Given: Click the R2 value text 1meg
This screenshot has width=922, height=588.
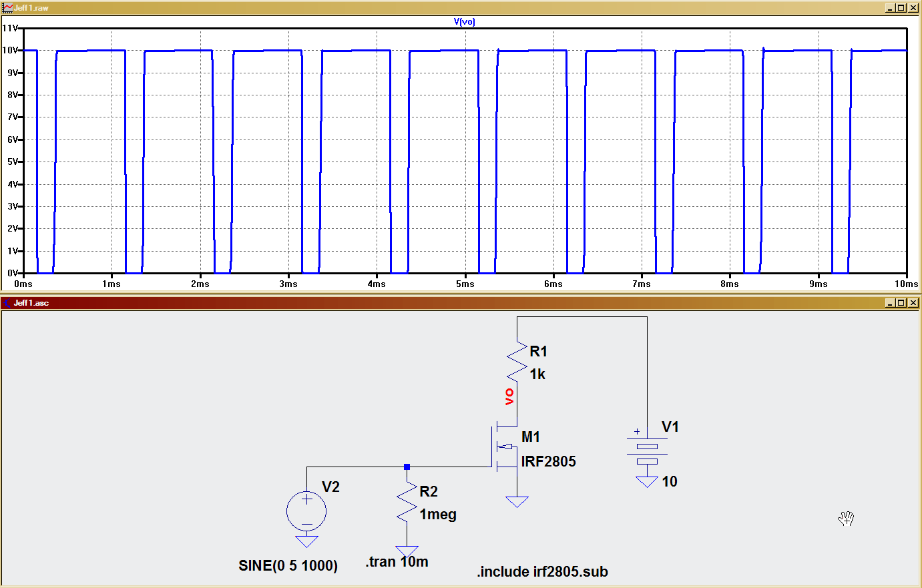Looking at the screenshot, I should coord(438,515).
